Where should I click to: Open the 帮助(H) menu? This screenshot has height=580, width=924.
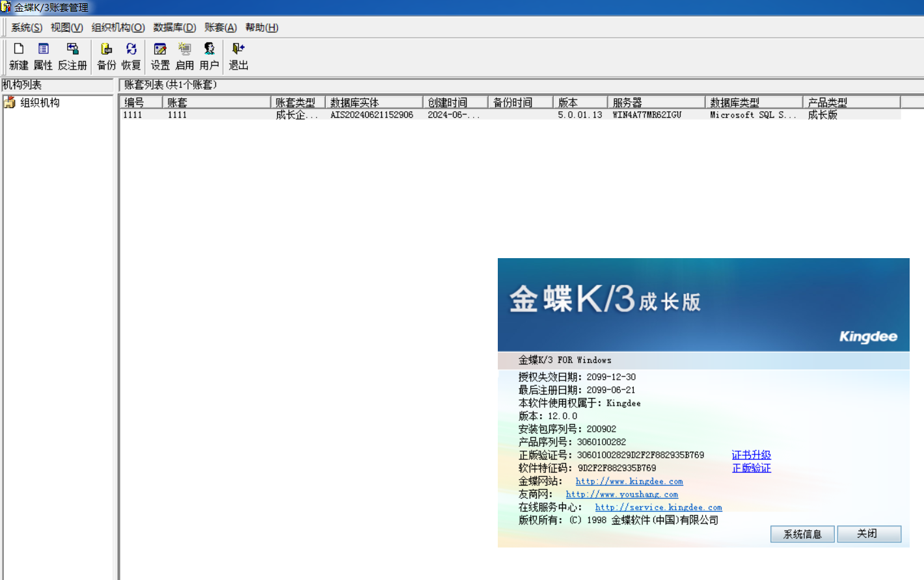[262, 27]
